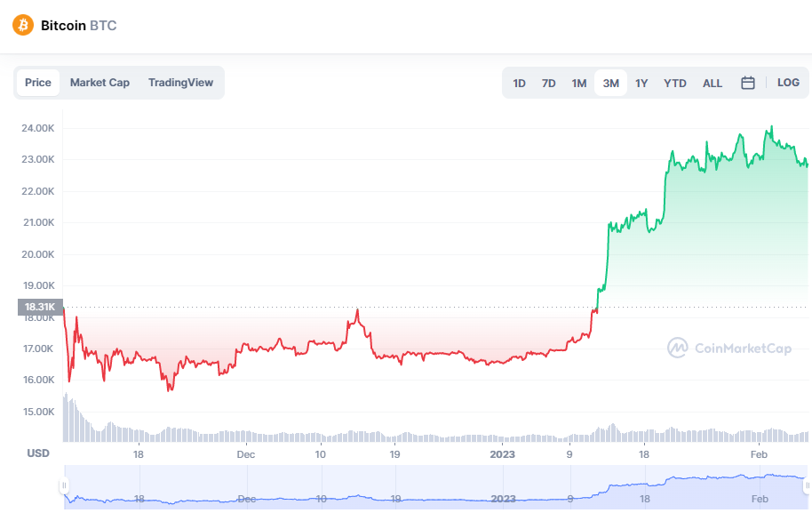Click the Bitcoin BTC title text

tap(79, 26)
